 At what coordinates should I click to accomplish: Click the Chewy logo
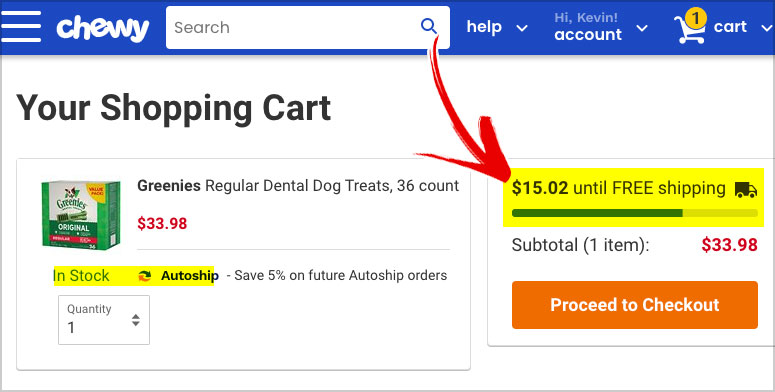click(103, 28)
